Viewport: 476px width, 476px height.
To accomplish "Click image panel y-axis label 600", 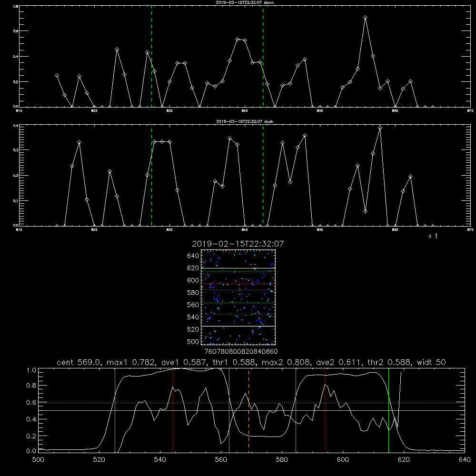I will click(193, 280).
